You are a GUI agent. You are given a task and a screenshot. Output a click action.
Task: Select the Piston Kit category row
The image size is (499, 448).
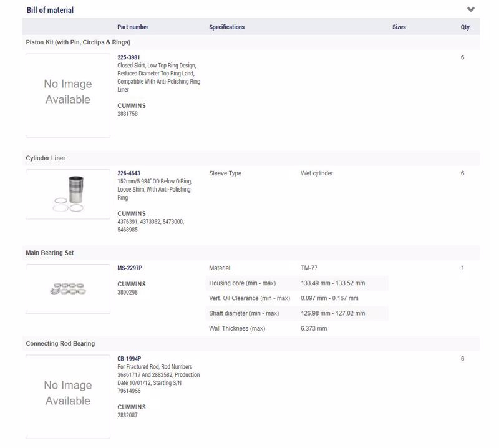pos(251,42)
